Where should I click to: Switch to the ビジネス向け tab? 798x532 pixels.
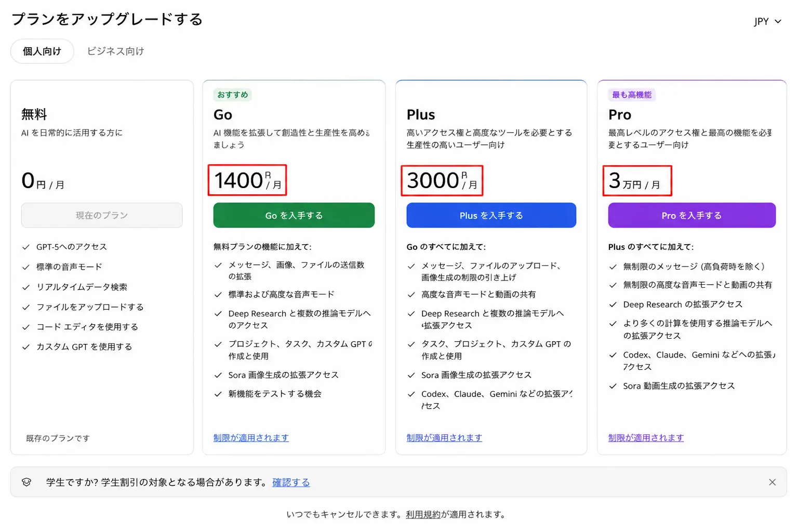115,51
